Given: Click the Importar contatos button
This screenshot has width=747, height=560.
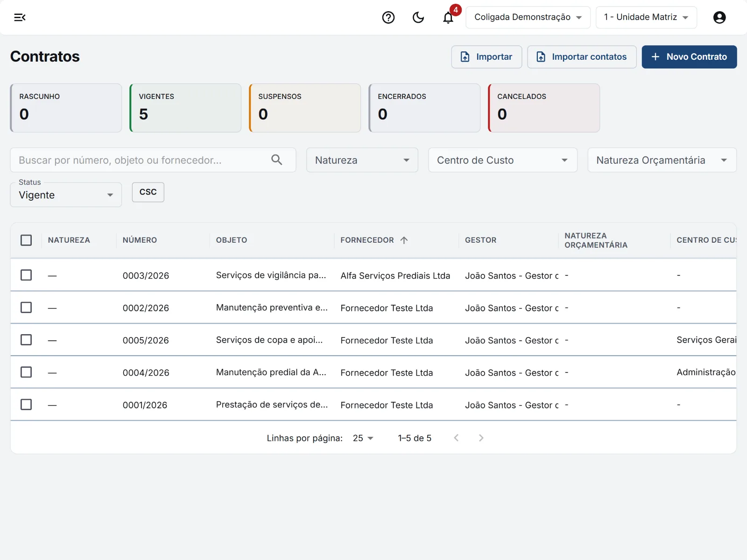Looking at the screenshot, I should click(x=582, y=57).
